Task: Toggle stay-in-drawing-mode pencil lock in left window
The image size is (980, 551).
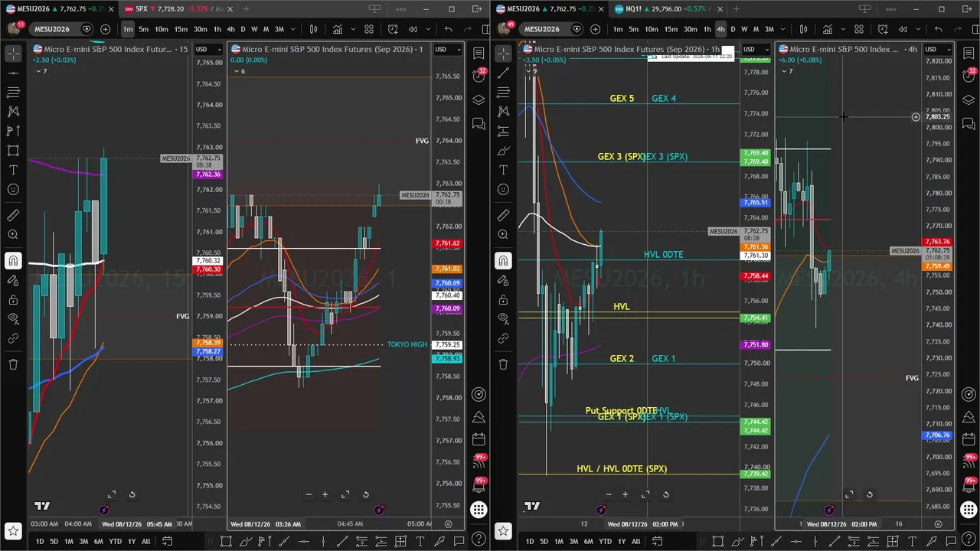Action: click(13, 280)
